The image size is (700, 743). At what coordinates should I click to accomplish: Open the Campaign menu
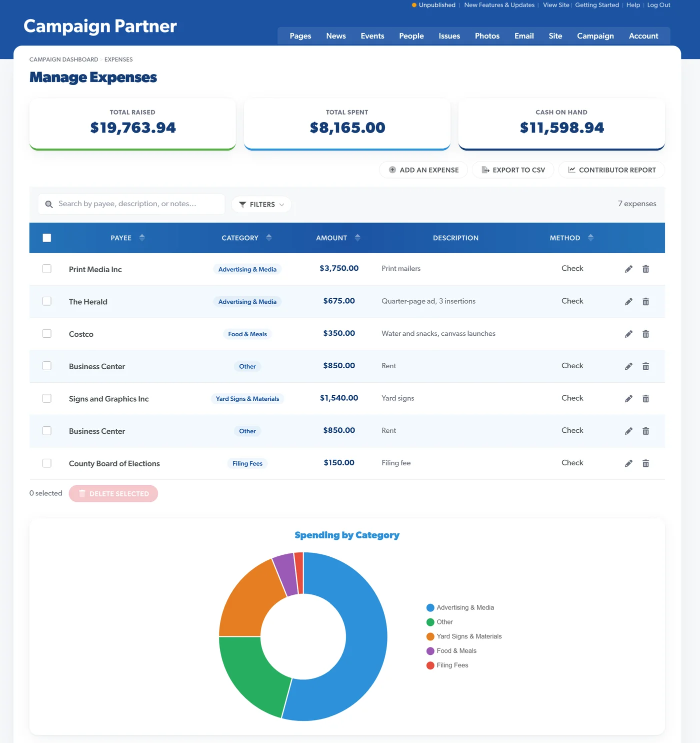point(595,36)
